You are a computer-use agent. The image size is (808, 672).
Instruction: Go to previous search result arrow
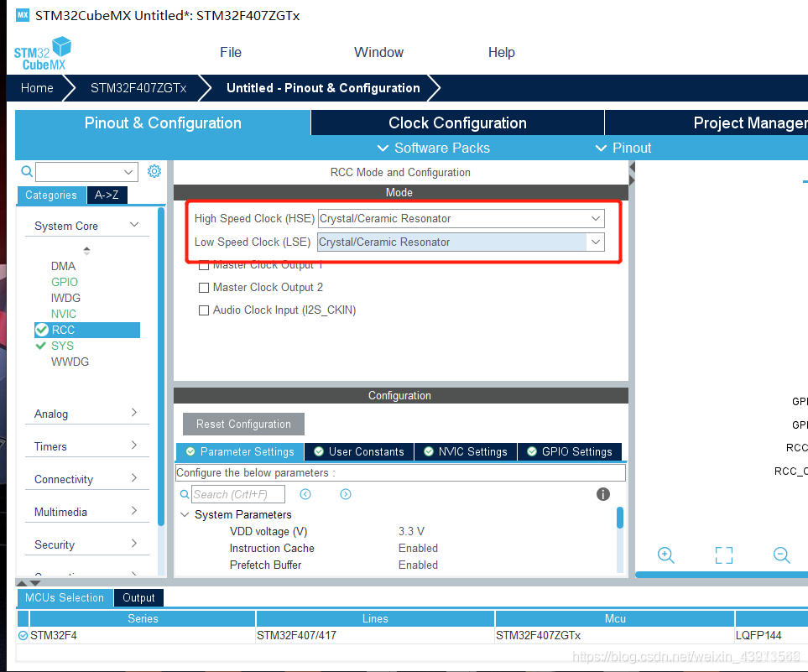pos(305,494)
